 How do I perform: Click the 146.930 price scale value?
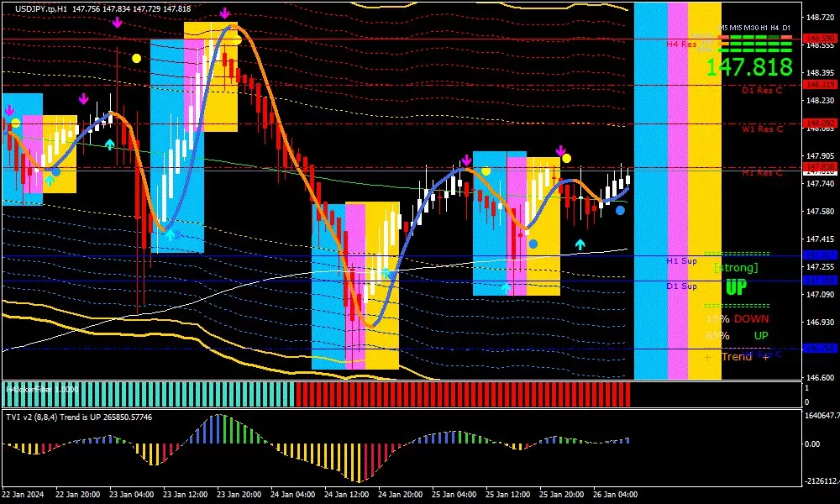point(820,322)
